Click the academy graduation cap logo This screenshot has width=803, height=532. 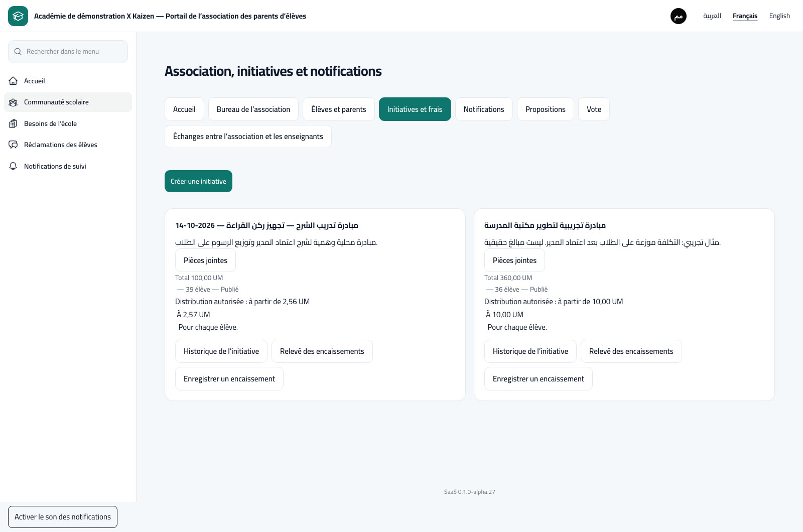(18, 16)
